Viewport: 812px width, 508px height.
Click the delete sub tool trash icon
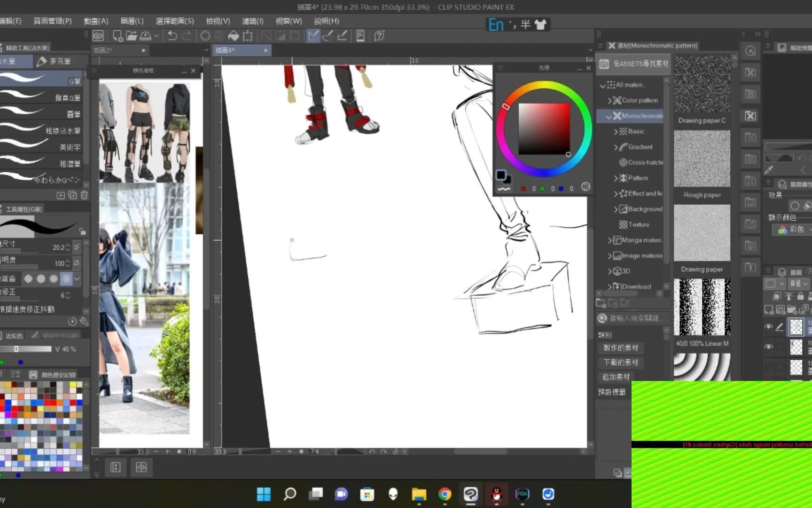coord(84,195)
